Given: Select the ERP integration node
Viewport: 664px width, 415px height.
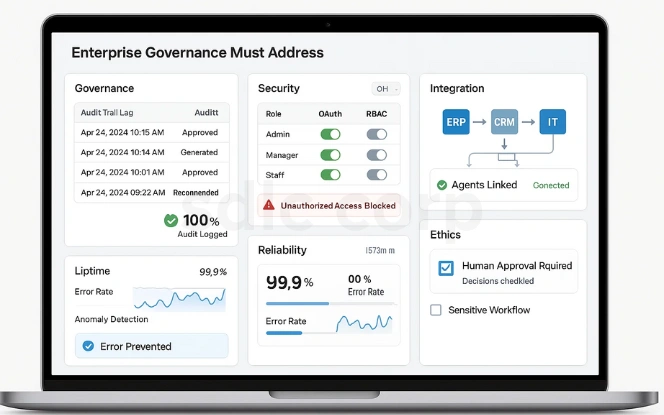Looking at the screenshot, I should (x=456, y=124).
